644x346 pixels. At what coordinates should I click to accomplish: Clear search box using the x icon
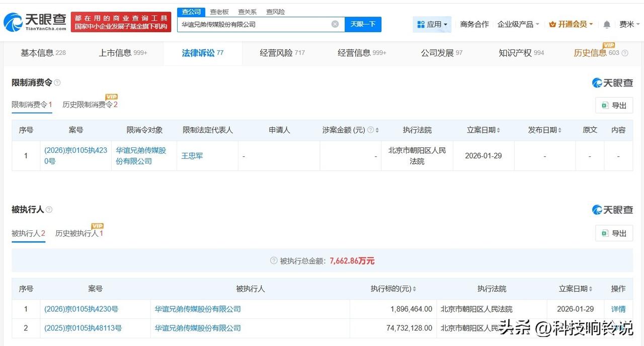(x=334, y=24)
